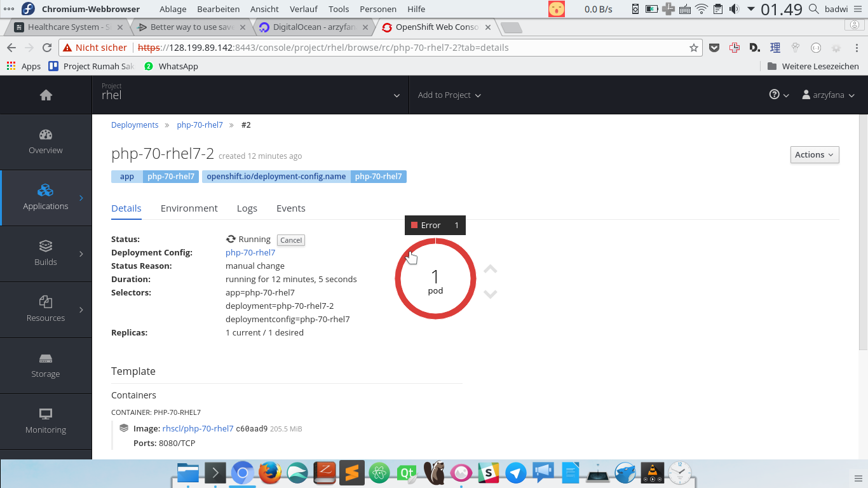The image size is (868, 488).
Task: Open the Actions dropdown button
Action: point(814,154)
